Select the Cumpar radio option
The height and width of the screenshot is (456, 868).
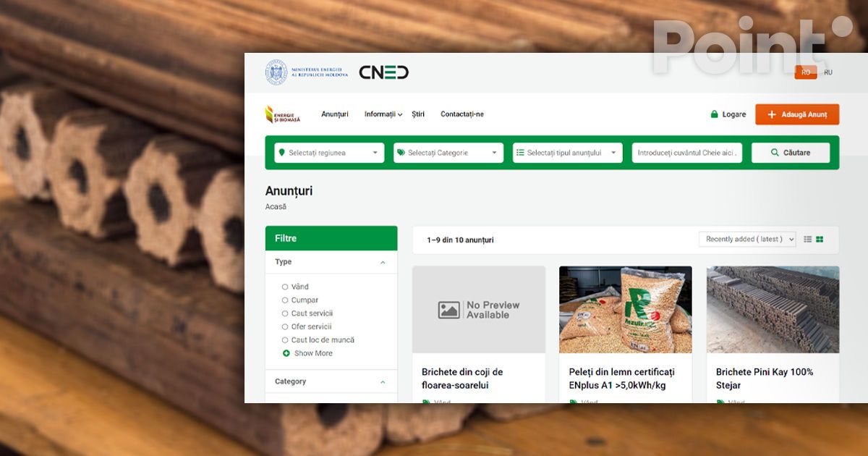(285, 300)
